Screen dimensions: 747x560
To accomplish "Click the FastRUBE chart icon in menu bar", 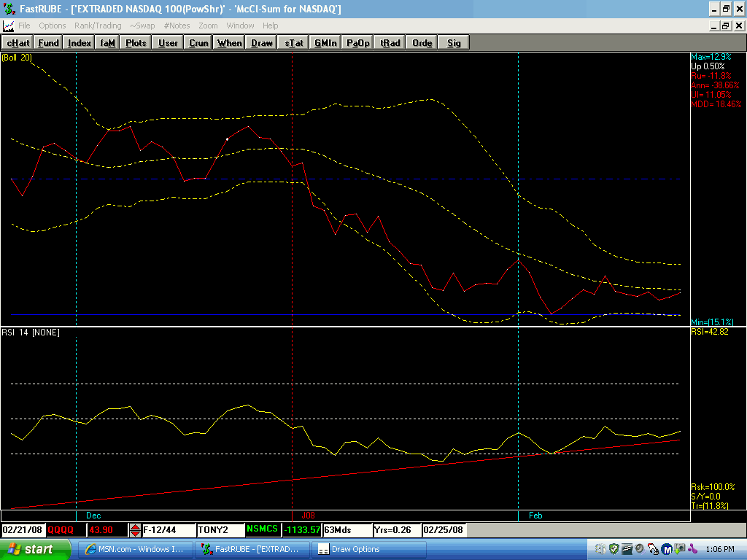I will click(8, 26).
